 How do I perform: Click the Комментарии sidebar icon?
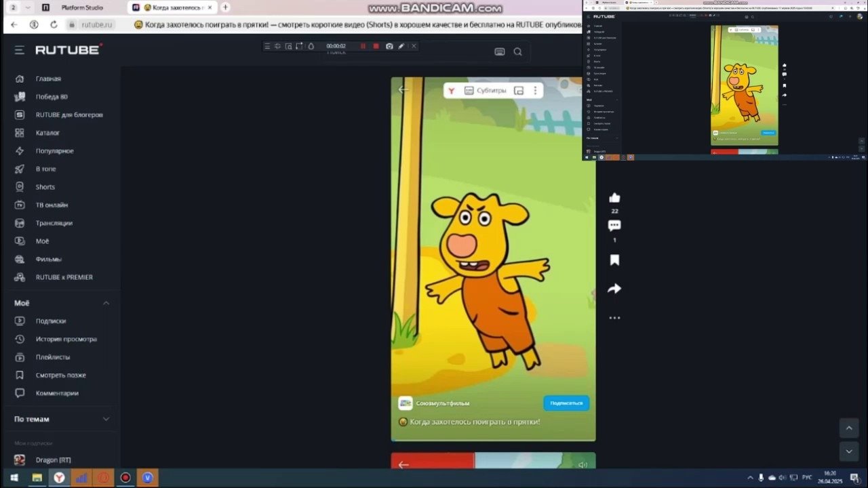tap(20, 393)
